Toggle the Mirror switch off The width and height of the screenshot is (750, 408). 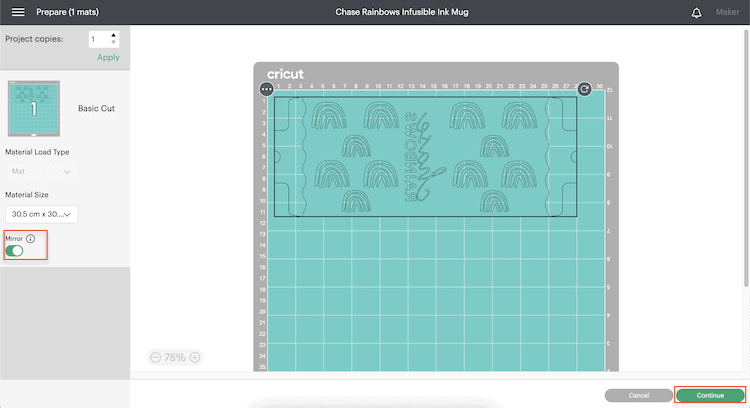click(x=14, y=251)
